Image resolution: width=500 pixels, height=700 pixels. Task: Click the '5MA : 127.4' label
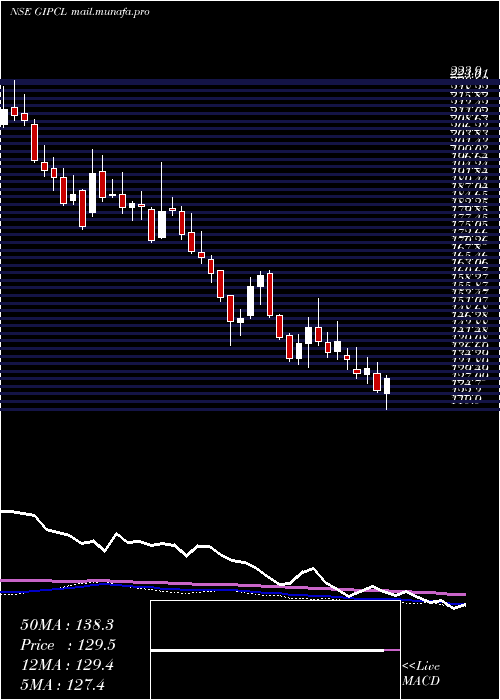point(62,685)
